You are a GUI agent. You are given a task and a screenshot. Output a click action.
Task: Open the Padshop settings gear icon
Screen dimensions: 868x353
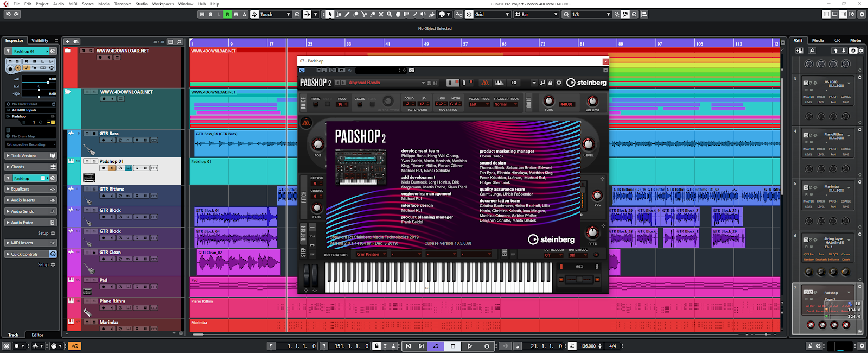click(x=559, y=83)
